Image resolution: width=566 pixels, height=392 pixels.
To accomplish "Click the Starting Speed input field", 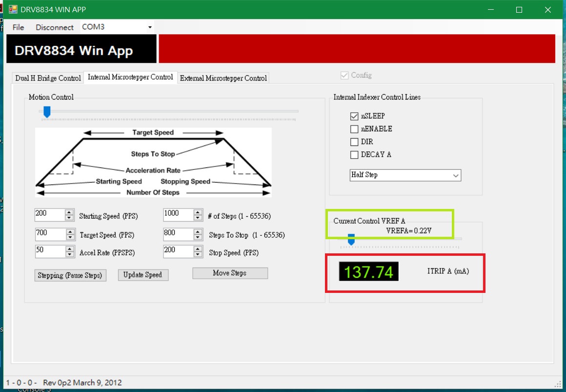I will [x=50, y=215].
